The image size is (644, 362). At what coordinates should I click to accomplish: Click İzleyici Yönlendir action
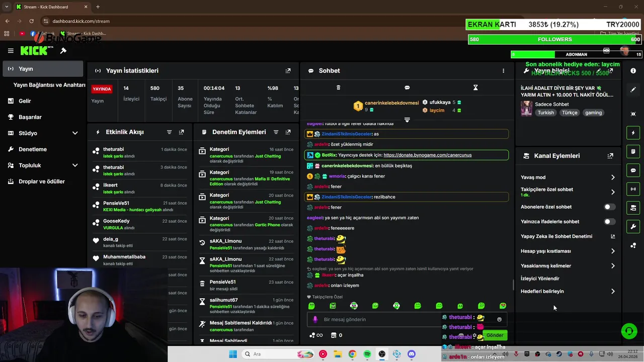tap(540, 279)
